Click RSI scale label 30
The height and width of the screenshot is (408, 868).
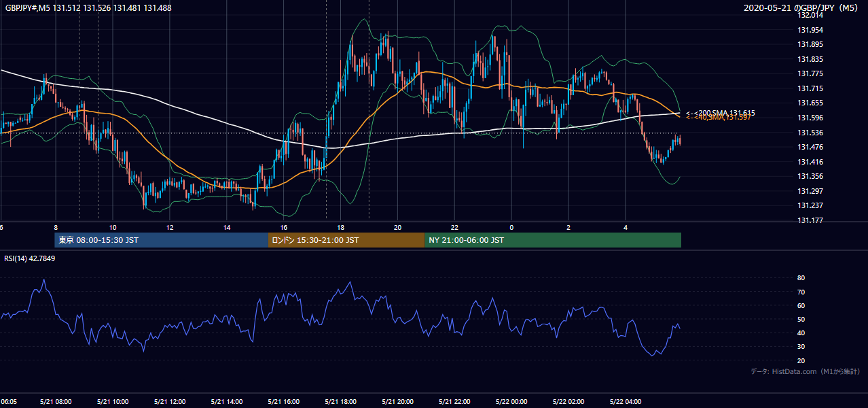coord(801,347)
